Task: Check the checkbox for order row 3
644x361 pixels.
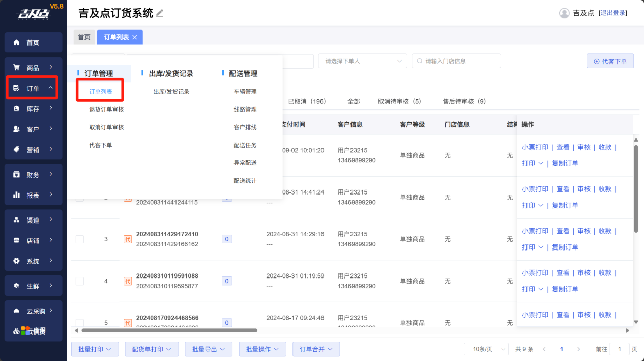Action: (80, 239)
